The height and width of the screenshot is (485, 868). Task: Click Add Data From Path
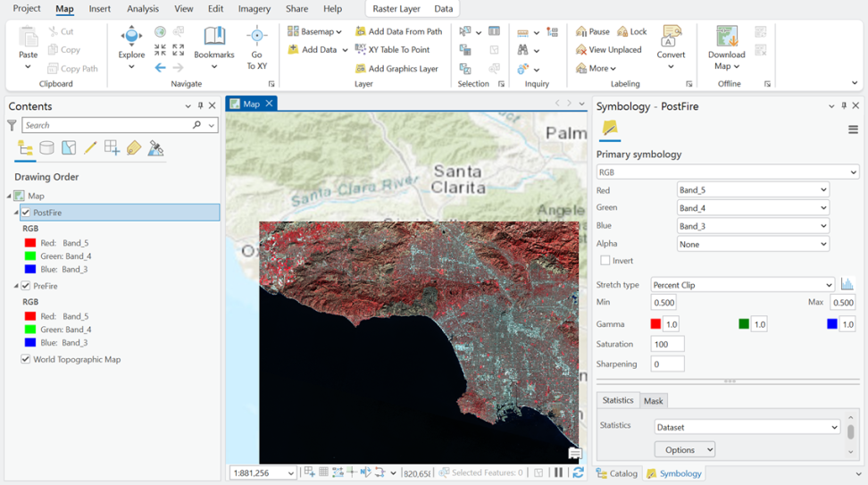point(399,31)
